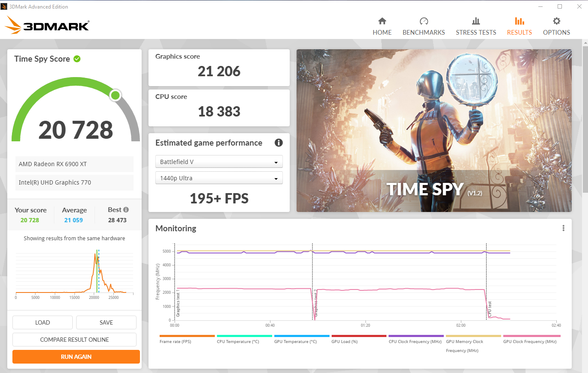Click the Home icon in the navigation bar
The height and width of the screenshot is (373, 588).
coord(382,21)
